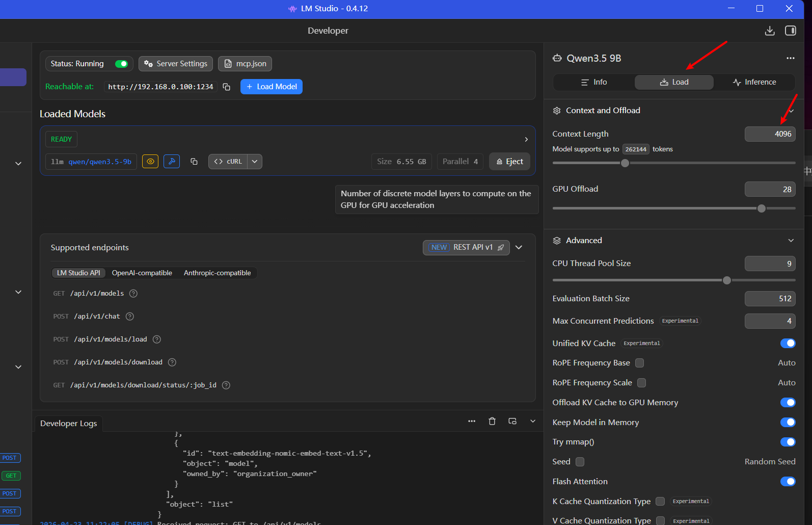
Task: Toggle the Try mmap() switch
Action: click(x=788, y=442)
